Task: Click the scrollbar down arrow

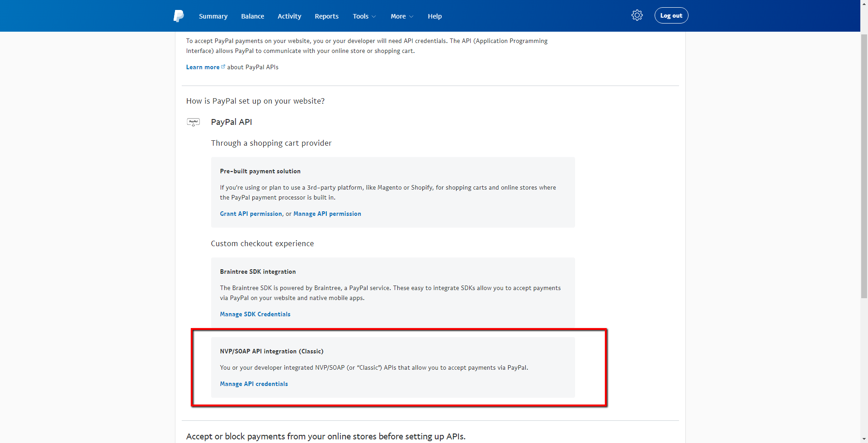Action: pos(864,439)
